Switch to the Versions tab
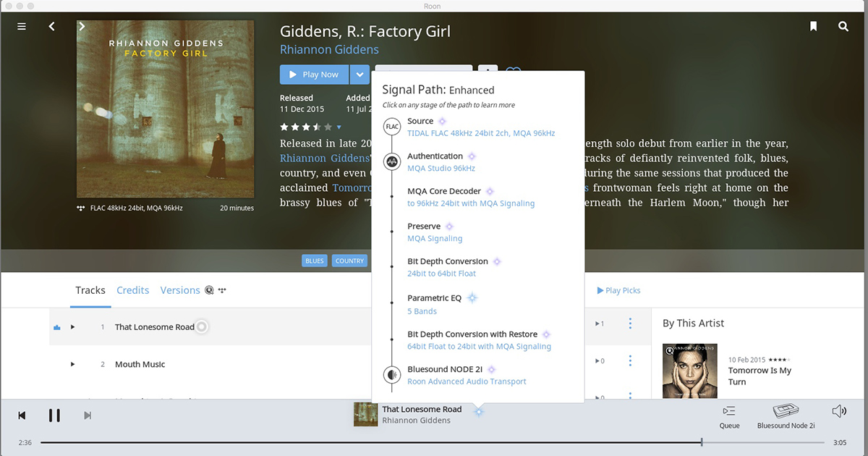The image size is (868, 456). pos(180,290)
